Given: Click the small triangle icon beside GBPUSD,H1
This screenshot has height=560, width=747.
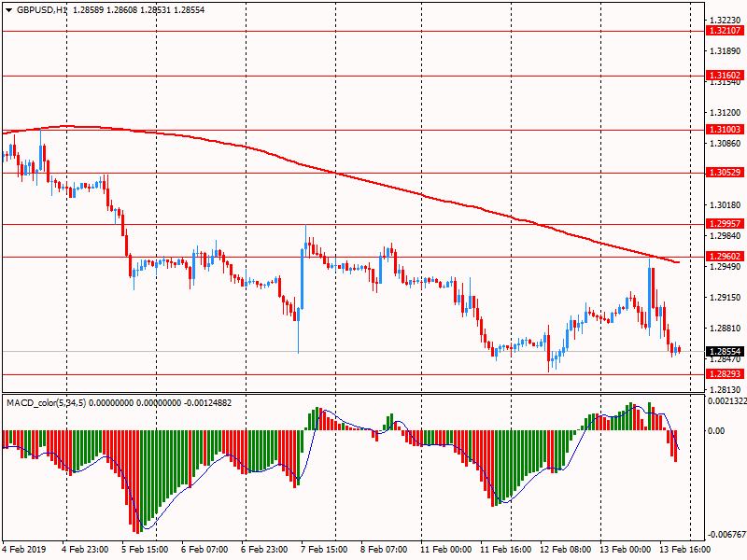Looking at the screenshot, I should tap(8, 9).
